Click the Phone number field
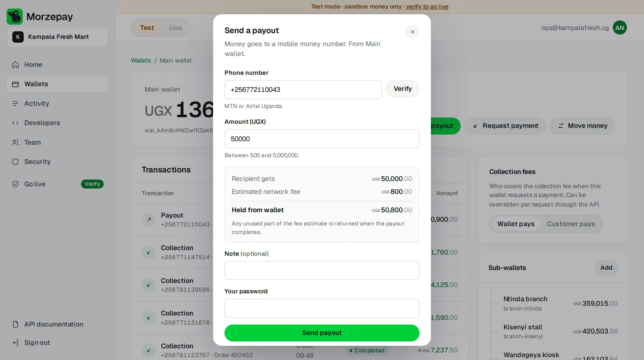Viewport: 644px width, 360px height. [303, 90]
